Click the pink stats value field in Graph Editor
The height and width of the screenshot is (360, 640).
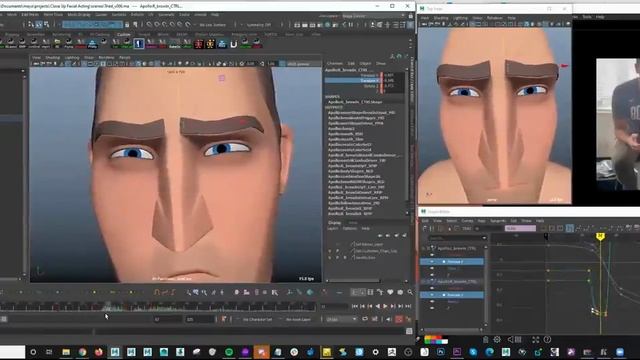(520, 229)
